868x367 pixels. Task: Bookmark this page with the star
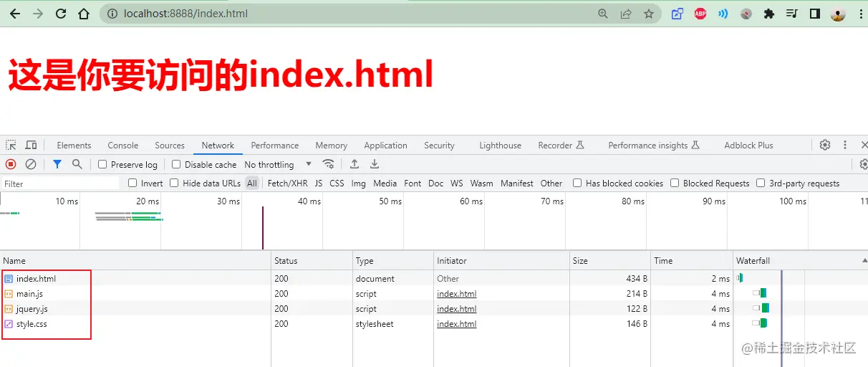point(649,14)
